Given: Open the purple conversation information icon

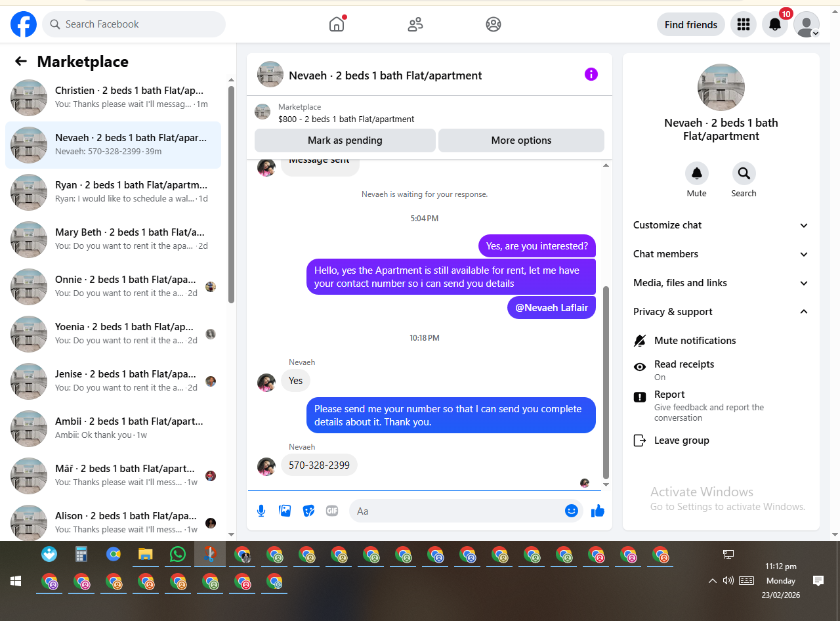Looking at the screenshot, I should tap(591, 74).
